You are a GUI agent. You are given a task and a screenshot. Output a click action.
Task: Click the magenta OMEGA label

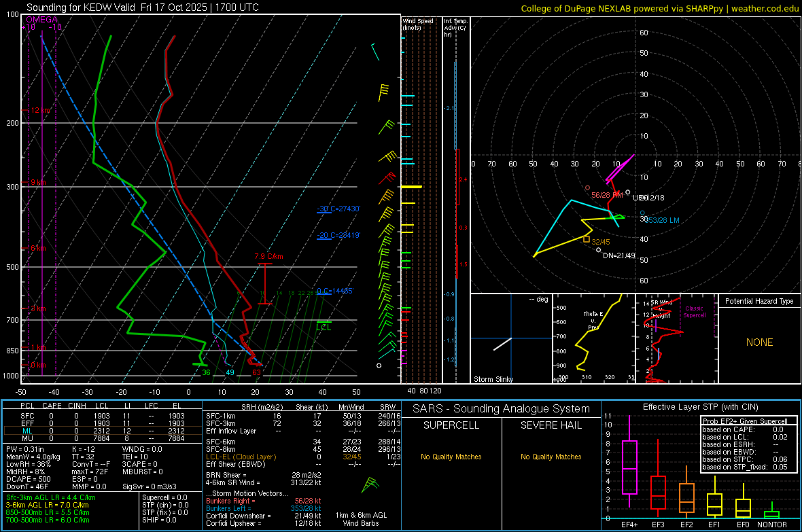(42, 20)
